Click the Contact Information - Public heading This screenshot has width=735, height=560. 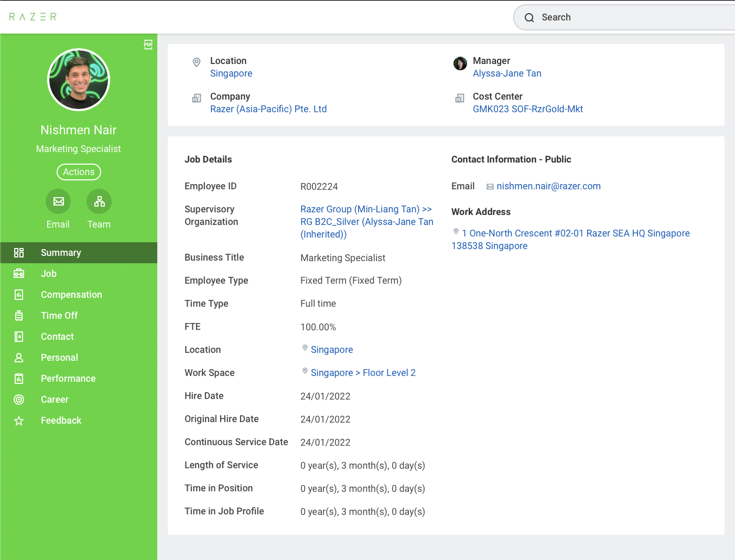(x=511, y=159)
